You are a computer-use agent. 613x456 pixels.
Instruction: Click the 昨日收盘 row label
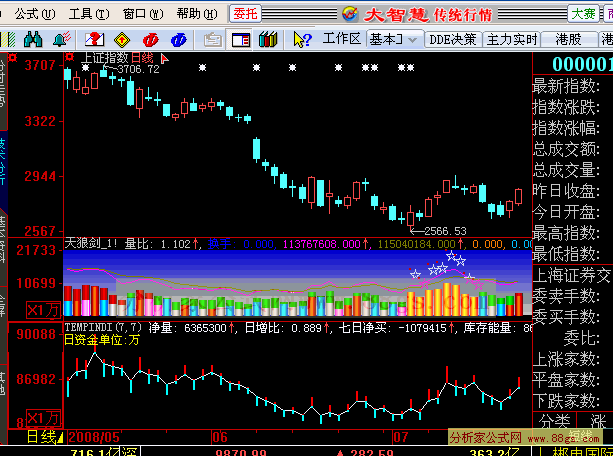566,191
